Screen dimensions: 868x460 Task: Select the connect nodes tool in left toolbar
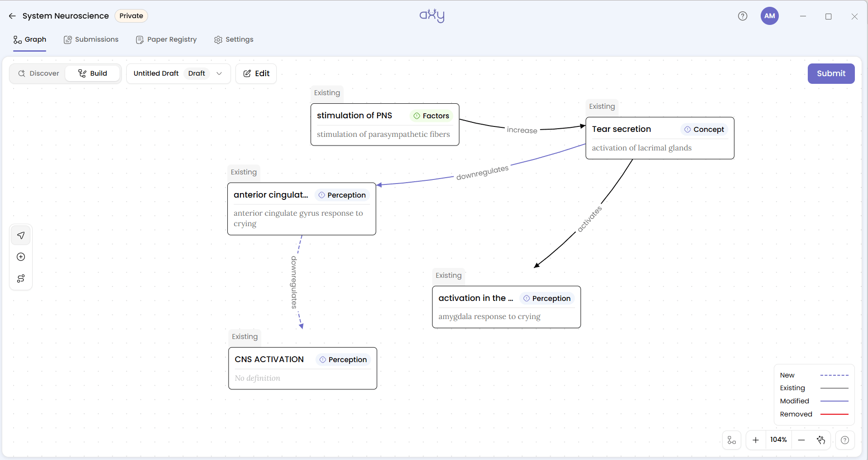point(21,278)
